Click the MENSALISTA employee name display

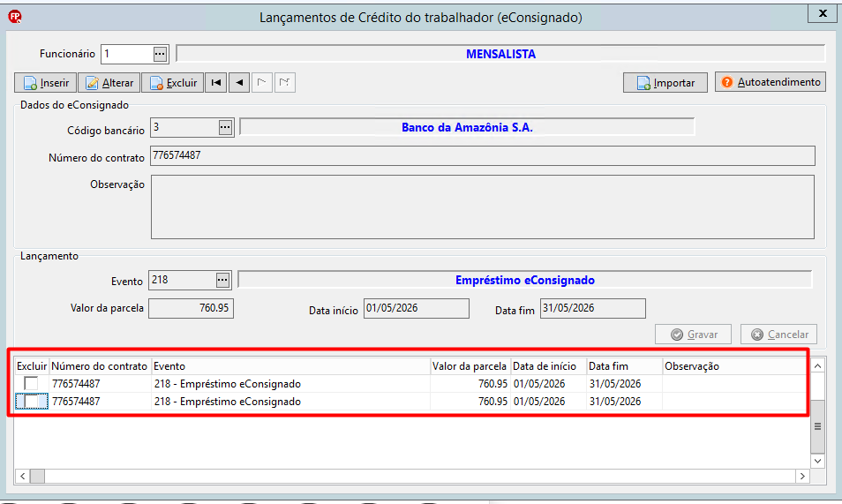point(500,54)
